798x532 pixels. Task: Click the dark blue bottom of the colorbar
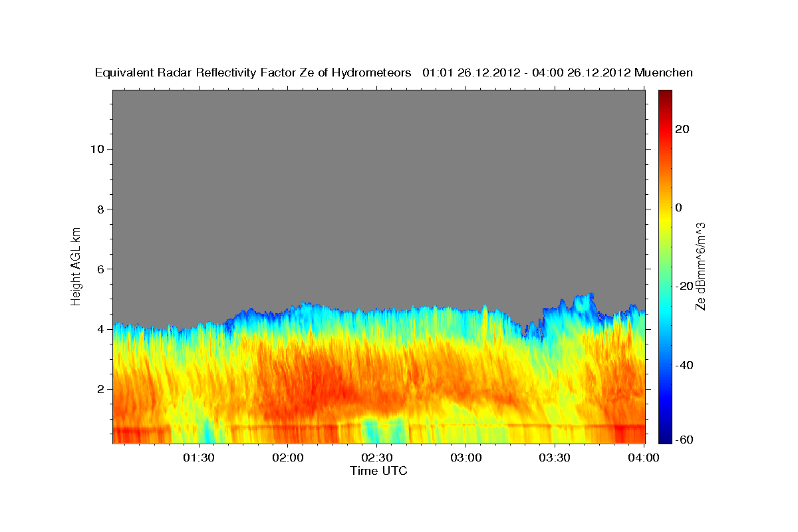point(664,438)
